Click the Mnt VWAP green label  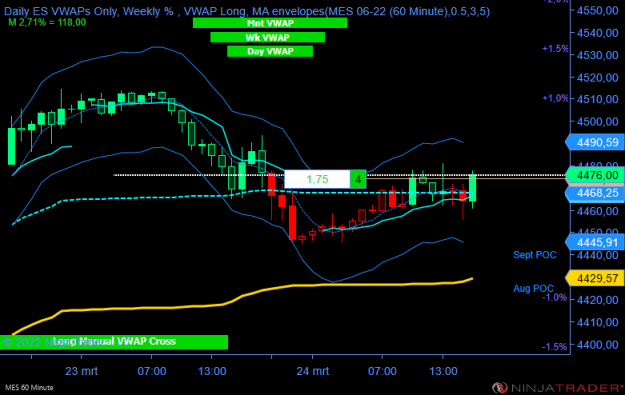tap(270, 23)
